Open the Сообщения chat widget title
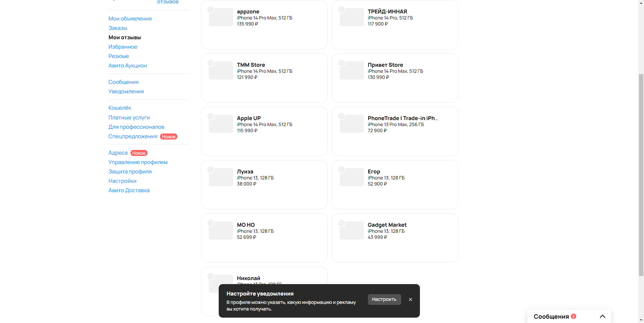The image size is (644, 323). (551, 317)
